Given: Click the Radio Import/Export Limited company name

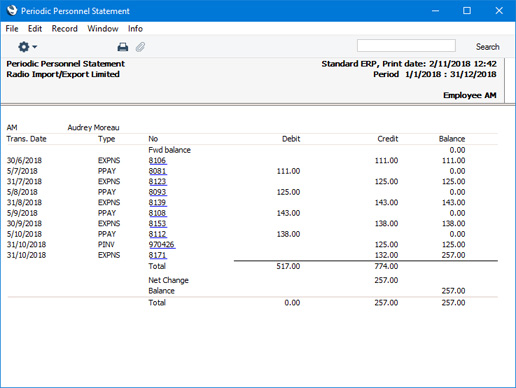Looking at the screenshot, I should click(x=63, y=74).
